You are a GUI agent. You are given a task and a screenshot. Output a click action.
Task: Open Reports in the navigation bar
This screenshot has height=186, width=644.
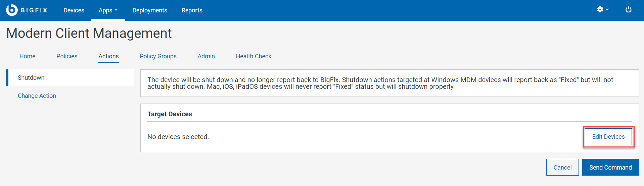pyautogui.click(x=192, y=10)
